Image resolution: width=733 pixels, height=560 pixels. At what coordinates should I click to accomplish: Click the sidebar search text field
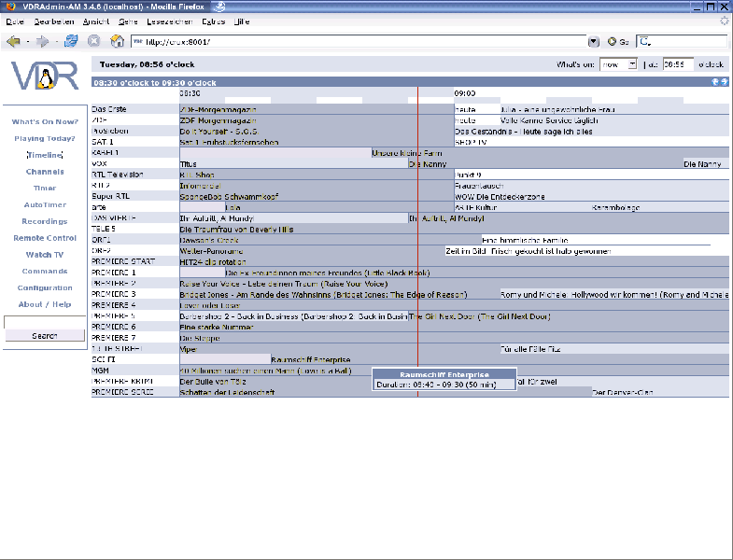(x=45, y=322)
